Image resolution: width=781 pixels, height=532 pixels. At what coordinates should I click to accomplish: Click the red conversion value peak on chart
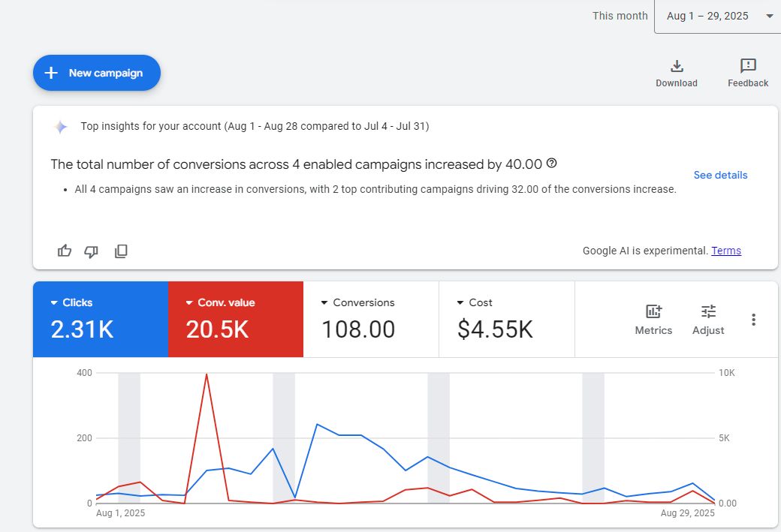pos(207,374)
